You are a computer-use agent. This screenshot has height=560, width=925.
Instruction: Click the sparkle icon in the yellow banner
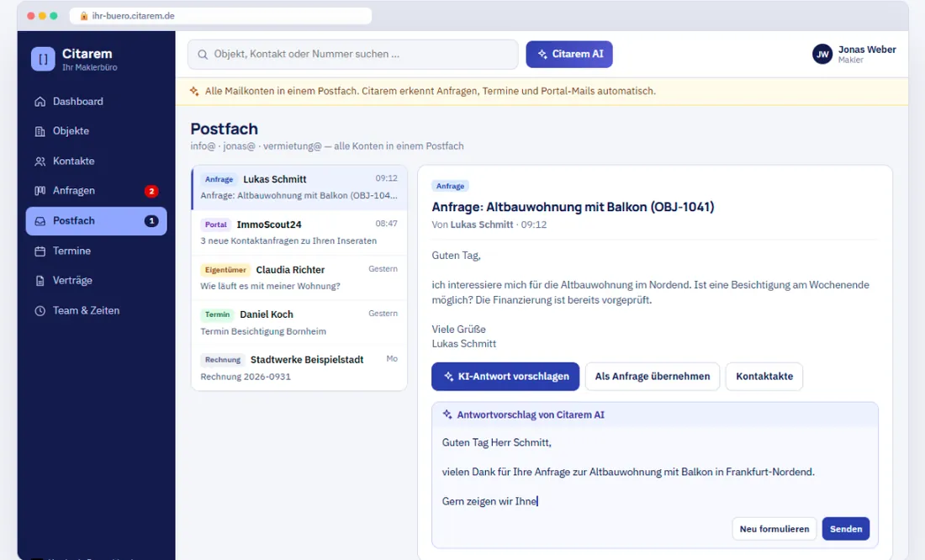[194, 91]
